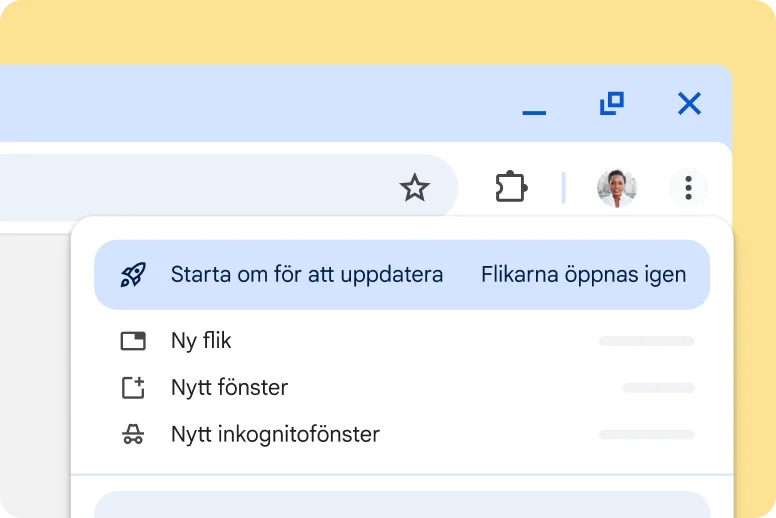This screenshot has height=518, width=776.
Task: Open the profile avatar picture
Action: (616, 187)
